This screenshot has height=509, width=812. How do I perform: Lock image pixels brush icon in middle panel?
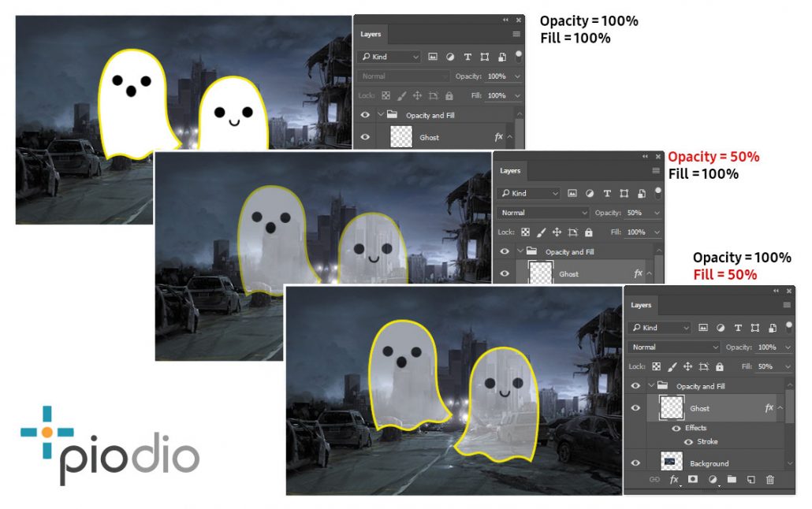tap(541, 232)
